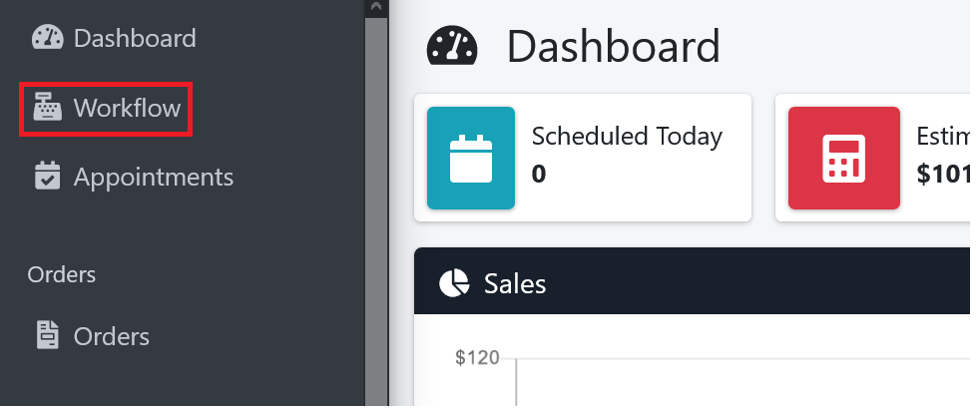Click the Appointments calendar check icon
The height and width of the screenshot is (410, 980).
click(x=48, y=176)
